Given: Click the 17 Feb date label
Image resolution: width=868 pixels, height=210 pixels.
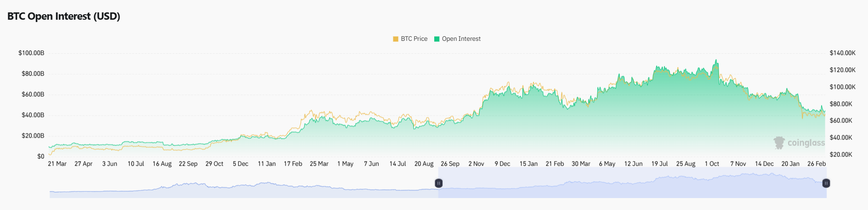Looking at the screenshot, I should click(x=293, y=164).
